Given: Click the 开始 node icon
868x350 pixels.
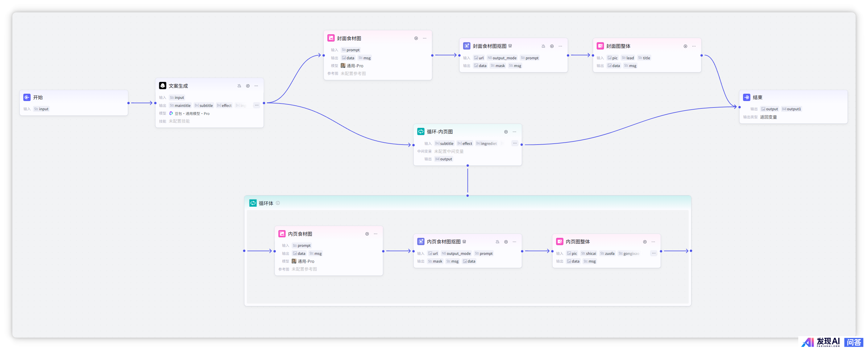Looking at the screenshot, I should coord(27,97).
